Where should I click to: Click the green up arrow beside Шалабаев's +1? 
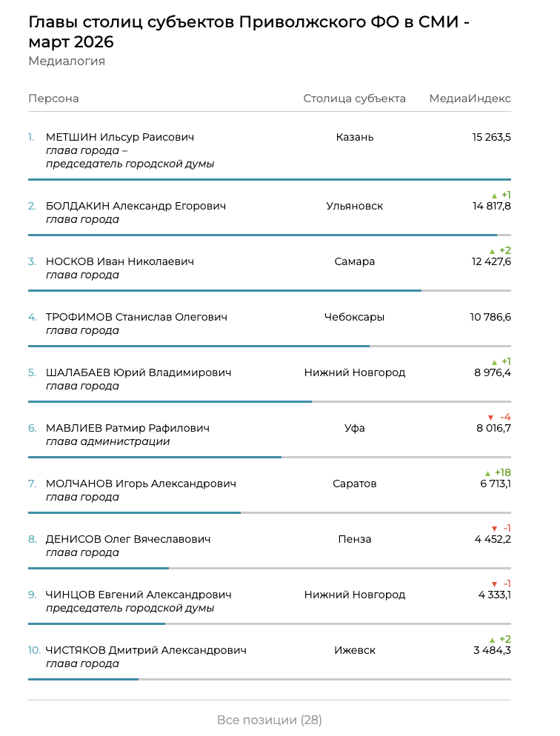(494, 362)
